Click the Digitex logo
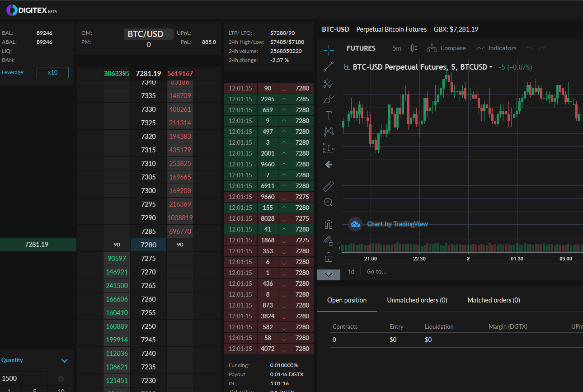The height and width of the screenshot is (392, 583). coord(32,10)
